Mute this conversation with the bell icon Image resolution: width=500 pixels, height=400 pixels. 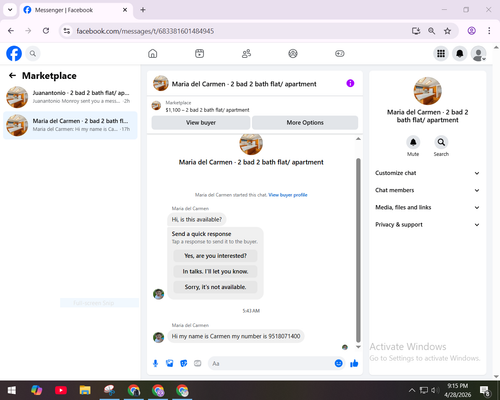click(x=413, y=142)
